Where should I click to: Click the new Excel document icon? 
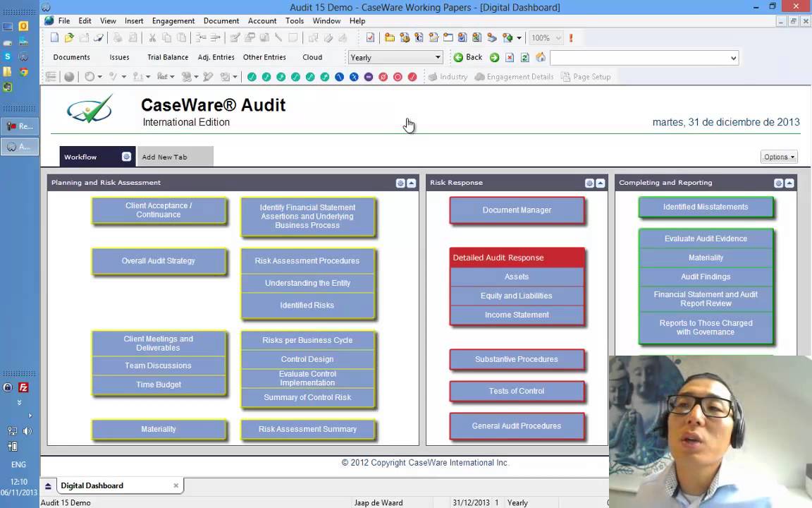tap(477, 38)
